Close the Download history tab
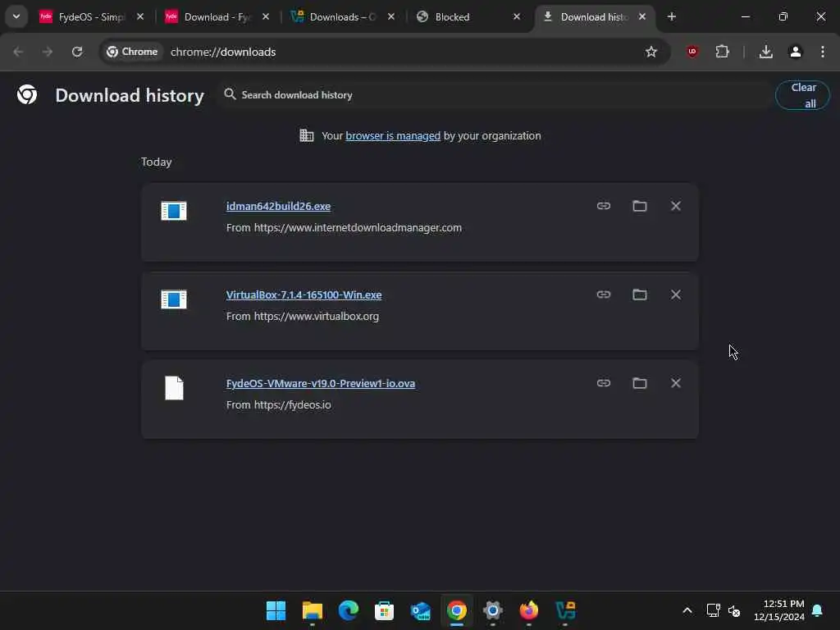 coord(641,16)
